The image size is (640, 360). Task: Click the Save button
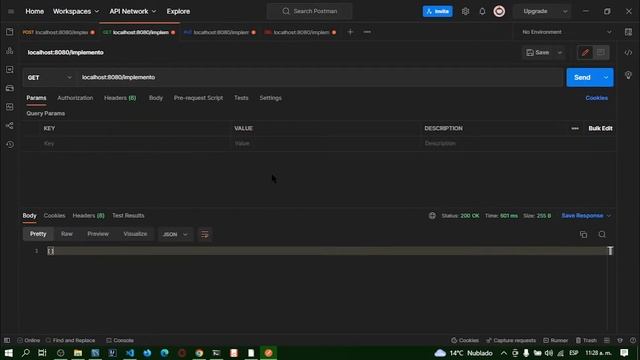pyautogui.click(x=538, y=53)
